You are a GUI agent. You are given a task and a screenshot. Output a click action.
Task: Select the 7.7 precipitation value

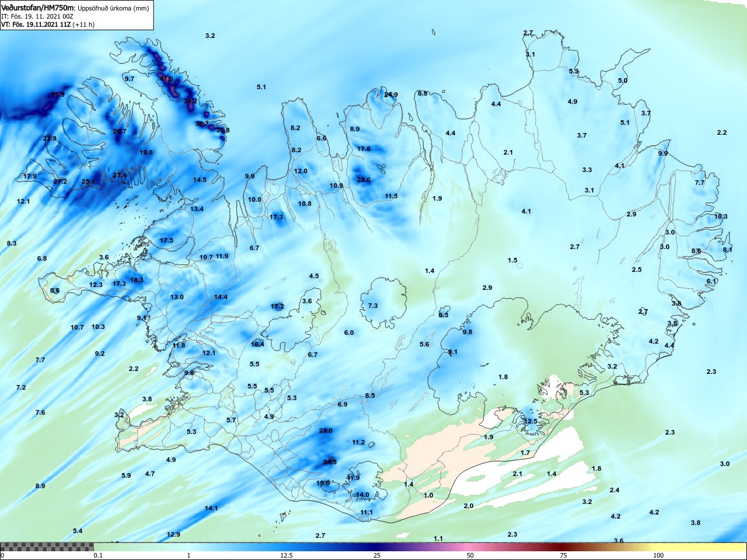[x=700, y=183]
